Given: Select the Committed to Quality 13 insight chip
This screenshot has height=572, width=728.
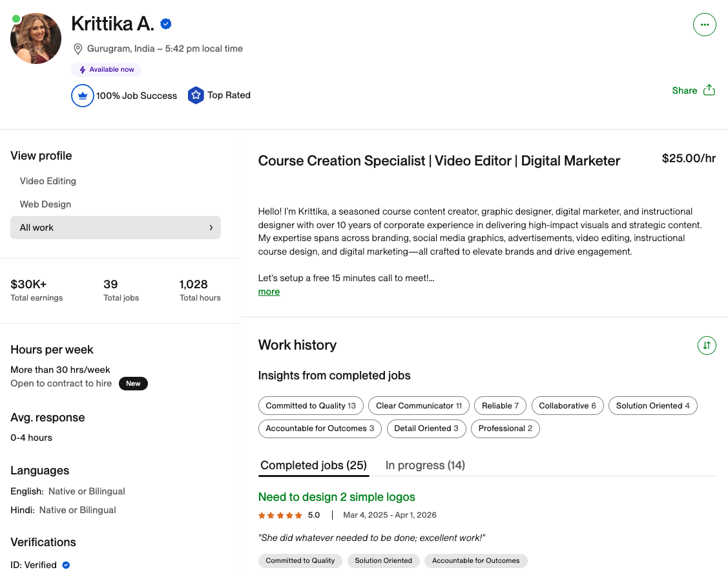Looking at the screenshot, I should tap(311, 406).
